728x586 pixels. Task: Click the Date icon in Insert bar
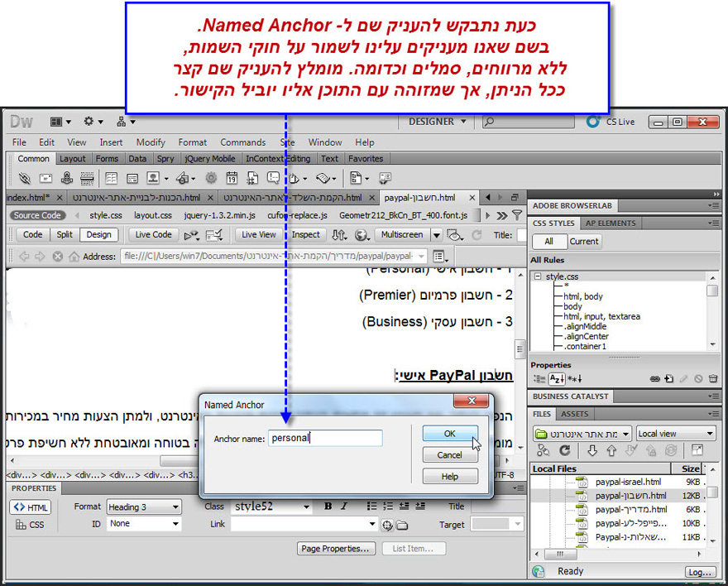click(x=232, y=178)
